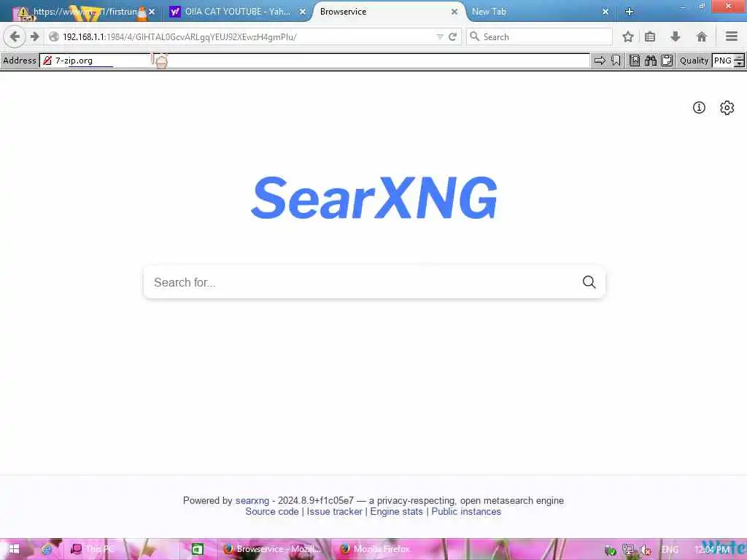Click the magnifier search submit button
747x560 pixels.
(x=589, y=282)
